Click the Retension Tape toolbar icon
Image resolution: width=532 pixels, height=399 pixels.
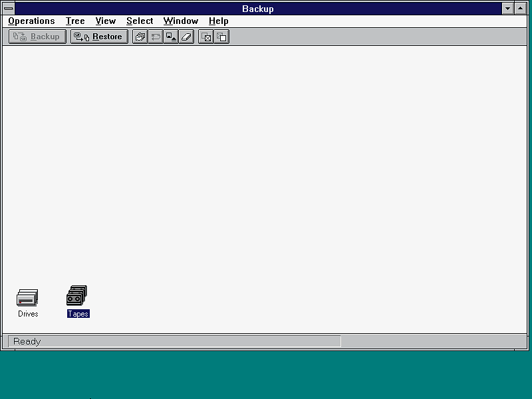[x=156, y=37]
